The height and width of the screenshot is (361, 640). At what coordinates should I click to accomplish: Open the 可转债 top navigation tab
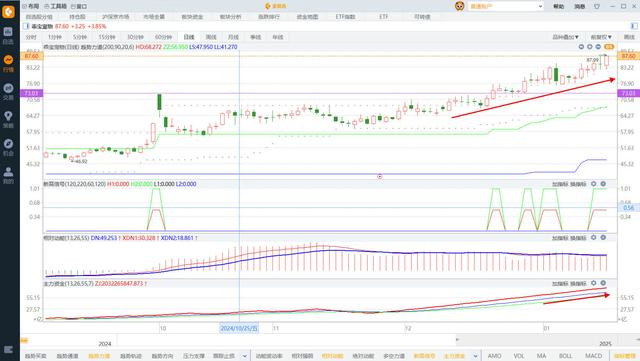[422, 17]
